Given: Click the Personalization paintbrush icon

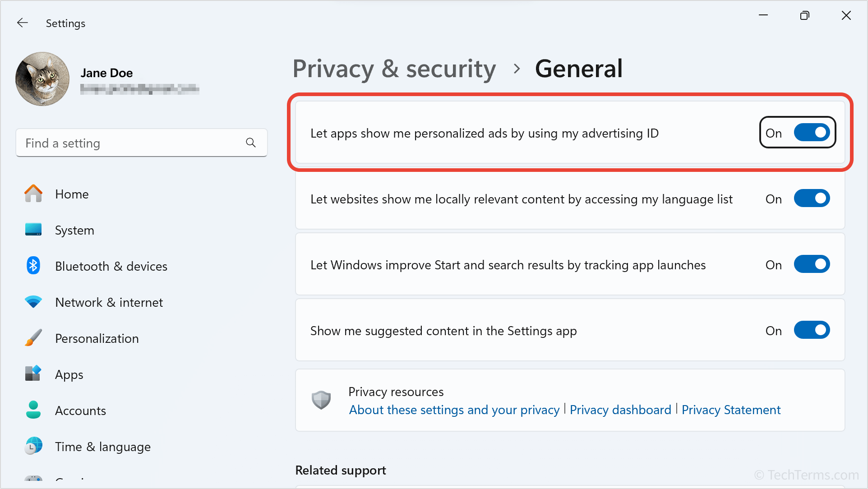Looking at the screenshot, I should (x=33, y=338).
